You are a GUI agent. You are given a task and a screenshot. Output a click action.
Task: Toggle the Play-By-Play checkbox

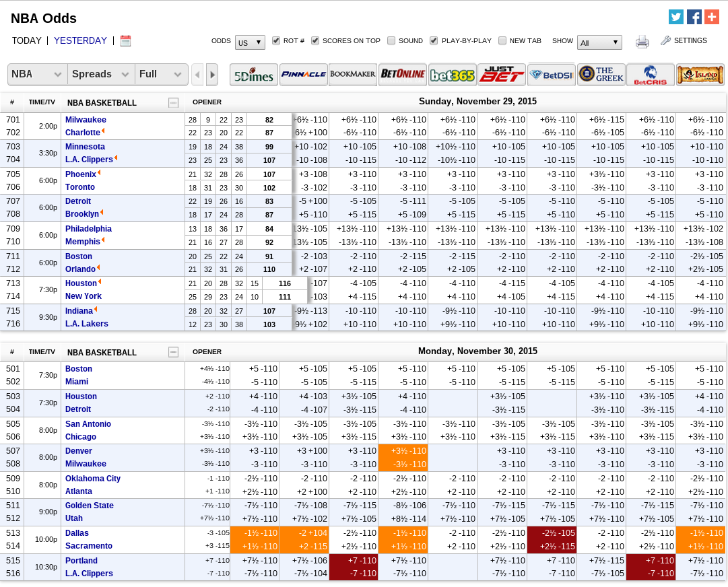(x=434, y=40)
